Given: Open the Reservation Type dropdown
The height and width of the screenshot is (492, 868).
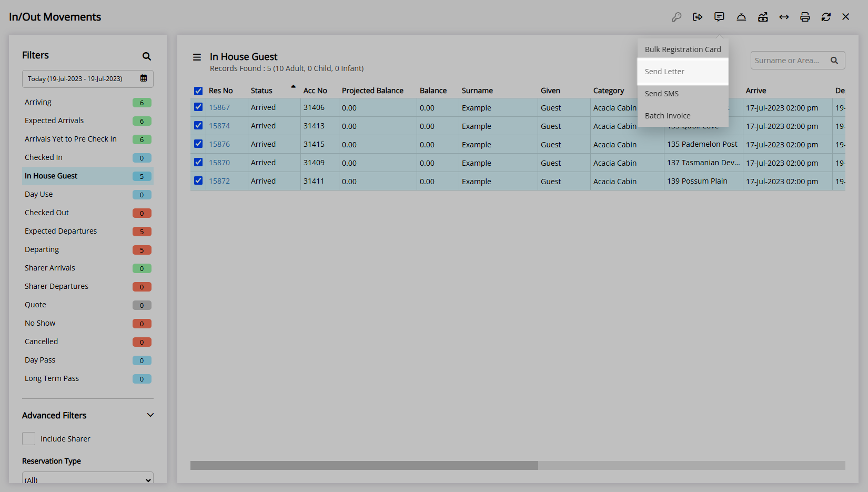Looking at the screenshot, I should [x=88, y=479].
